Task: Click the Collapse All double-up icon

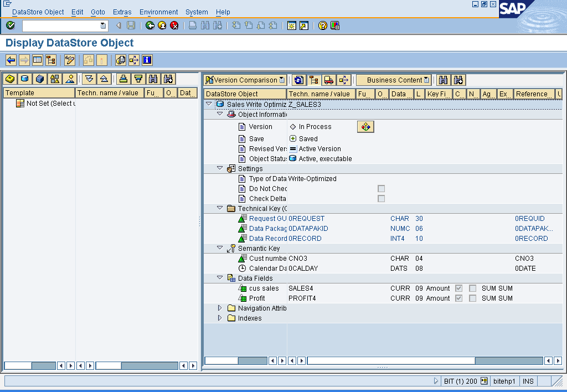Action: coord(104,79)
